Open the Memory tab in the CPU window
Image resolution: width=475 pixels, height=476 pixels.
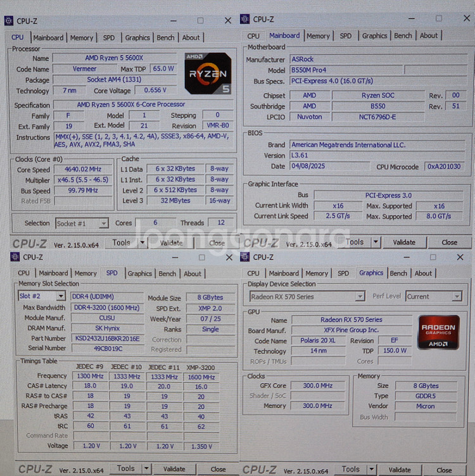tap(82, 38)
